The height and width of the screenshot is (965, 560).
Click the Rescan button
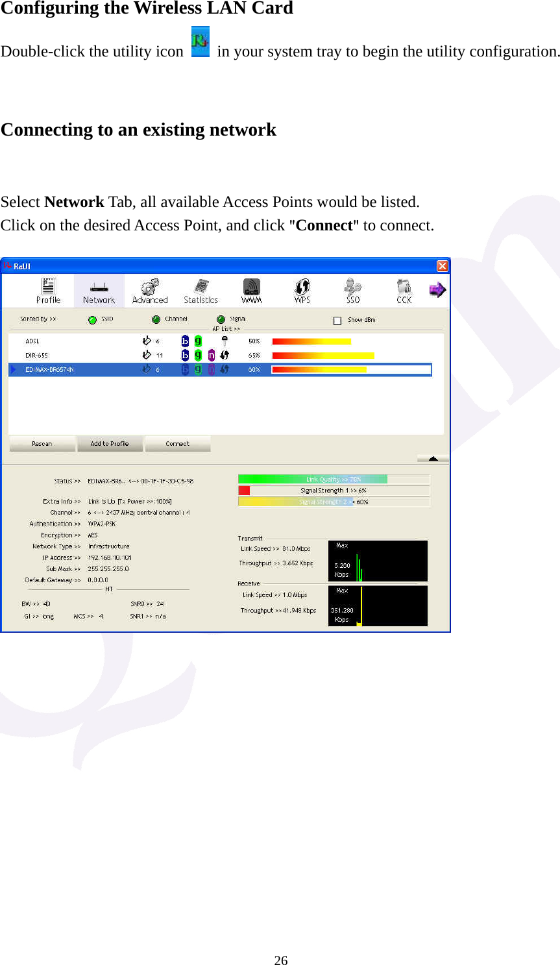pos(42,443)
